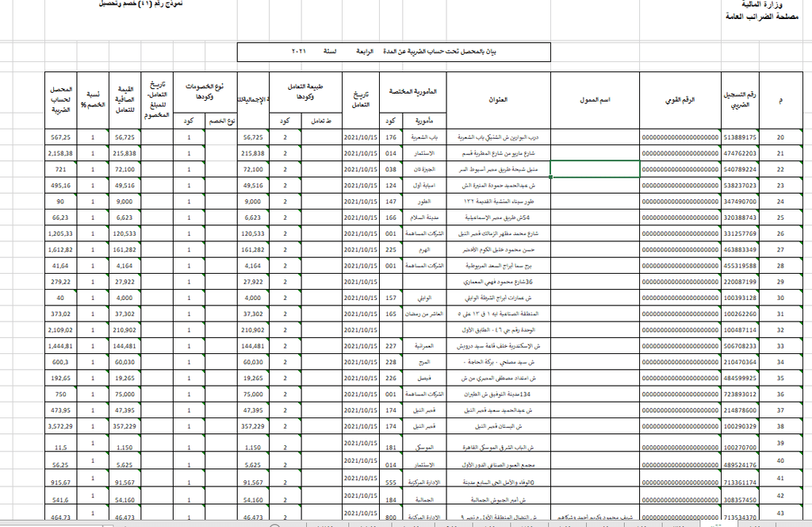The width and height of the screenshot is (812, 527).
Task: Select the net value cell 215,838
Action: coord(124,153)
